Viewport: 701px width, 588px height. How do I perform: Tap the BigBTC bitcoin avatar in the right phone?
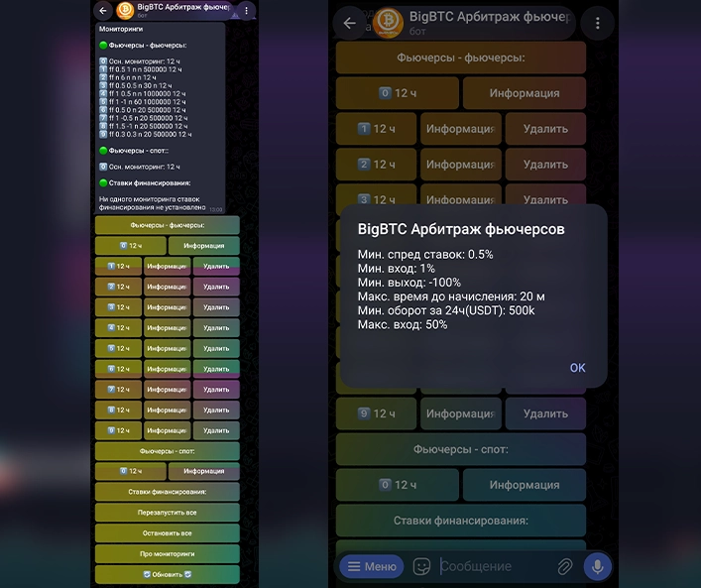coord(388,23)
